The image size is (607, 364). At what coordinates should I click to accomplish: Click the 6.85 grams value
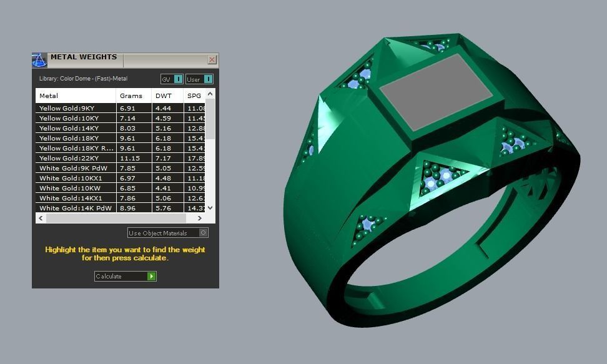point(127,188)
